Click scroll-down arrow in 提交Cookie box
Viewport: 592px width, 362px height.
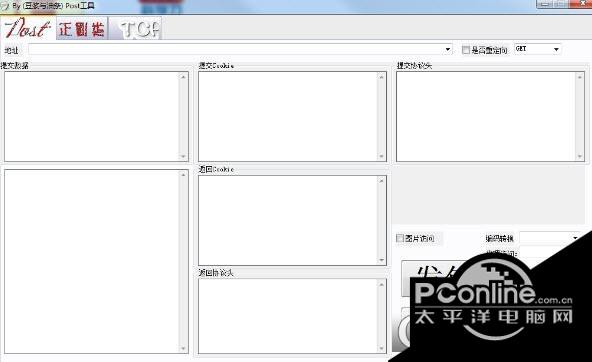click(381, 156)
